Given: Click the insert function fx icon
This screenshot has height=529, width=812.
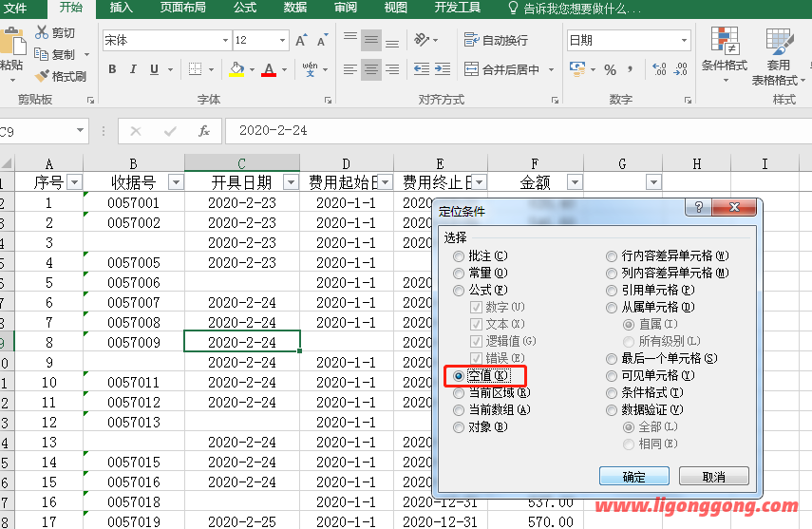Looking at the screenshot, I should (204, 131).
